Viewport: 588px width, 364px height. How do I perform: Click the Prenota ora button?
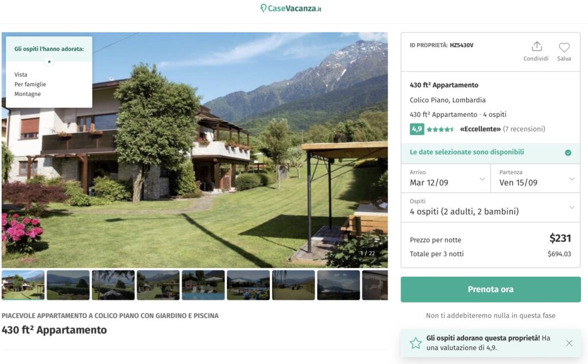(x=490, y=289)
